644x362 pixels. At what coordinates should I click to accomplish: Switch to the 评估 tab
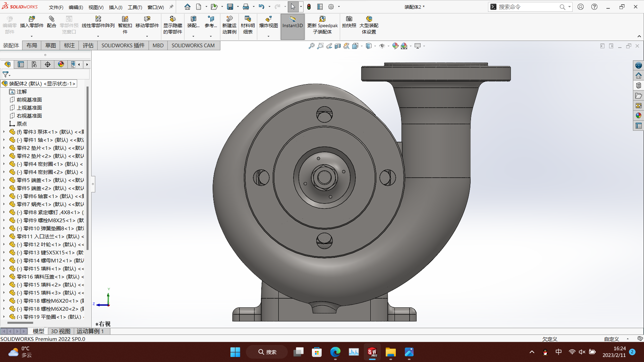(88, 45)
